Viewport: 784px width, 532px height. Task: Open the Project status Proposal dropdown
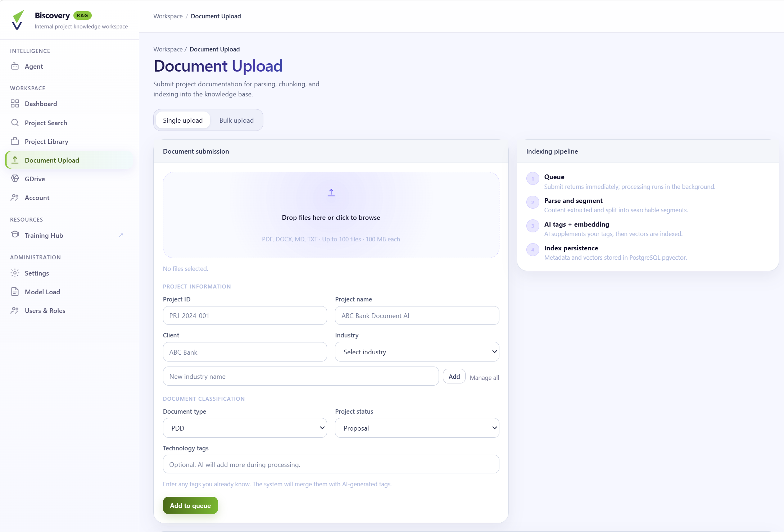(x=417, y=428)
